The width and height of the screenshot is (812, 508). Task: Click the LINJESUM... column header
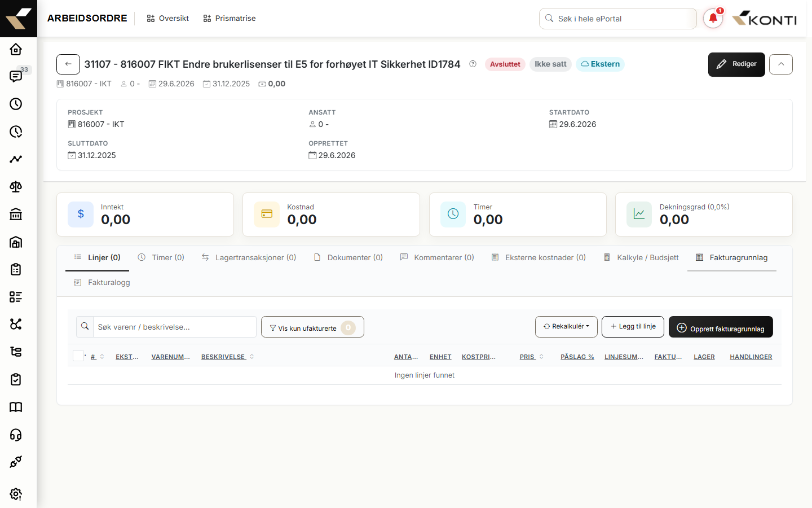[624, 357]
